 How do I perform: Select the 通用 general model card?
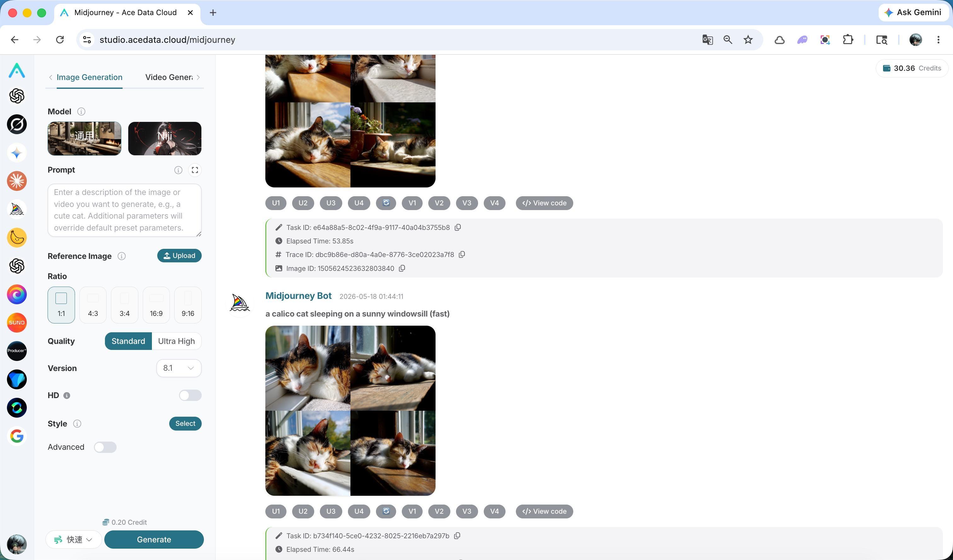pyautogui.click(x=84, y=138)
